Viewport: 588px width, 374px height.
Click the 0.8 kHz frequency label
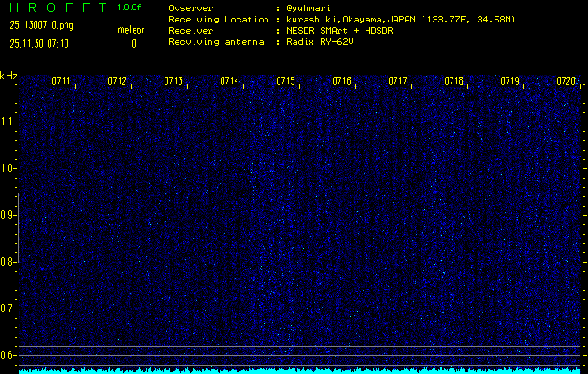(8, 262)
